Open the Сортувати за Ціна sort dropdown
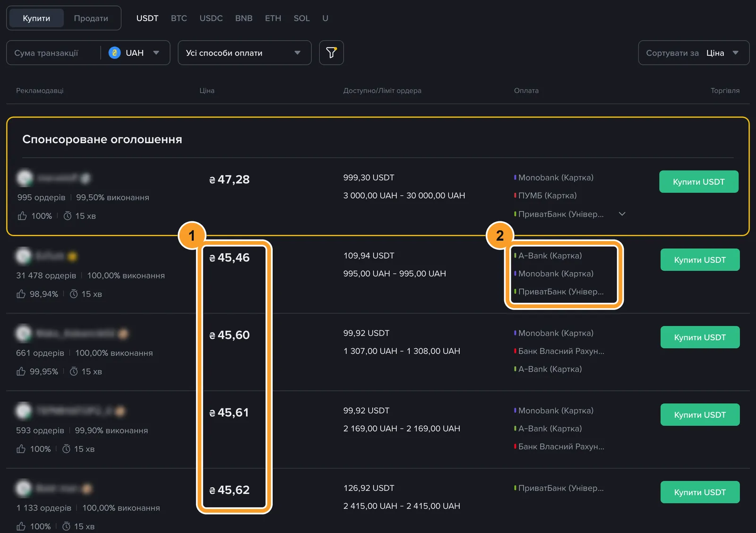 coord(694,53)
